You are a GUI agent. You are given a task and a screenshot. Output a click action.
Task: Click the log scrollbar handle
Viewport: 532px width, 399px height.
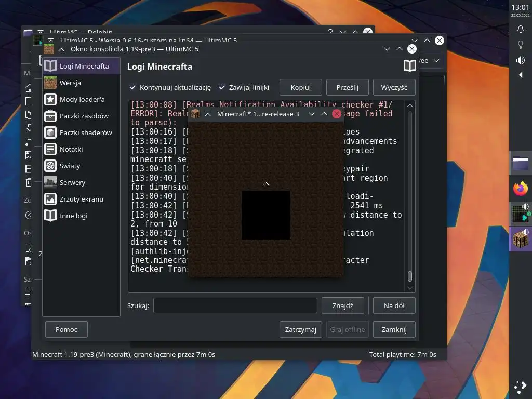coord(410,276)
